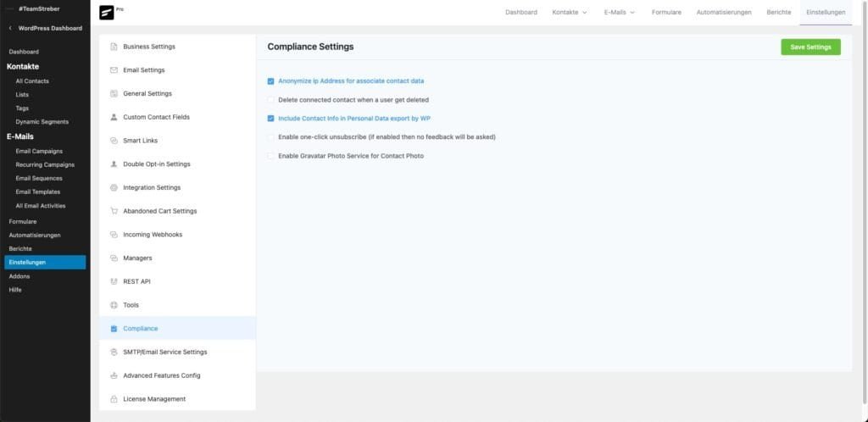Image resolution: width=868 pixels, height=422 pixels.
Task: Open Dashboard in the dark sidebar
Action: click(24, 52)
